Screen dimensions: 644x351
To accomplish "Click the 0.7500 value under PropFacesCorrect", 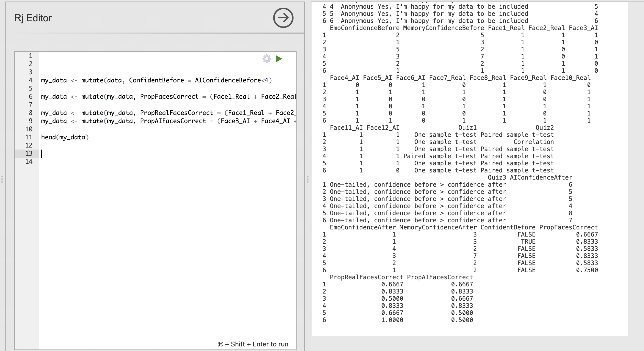I will click(x=587, y=270).
